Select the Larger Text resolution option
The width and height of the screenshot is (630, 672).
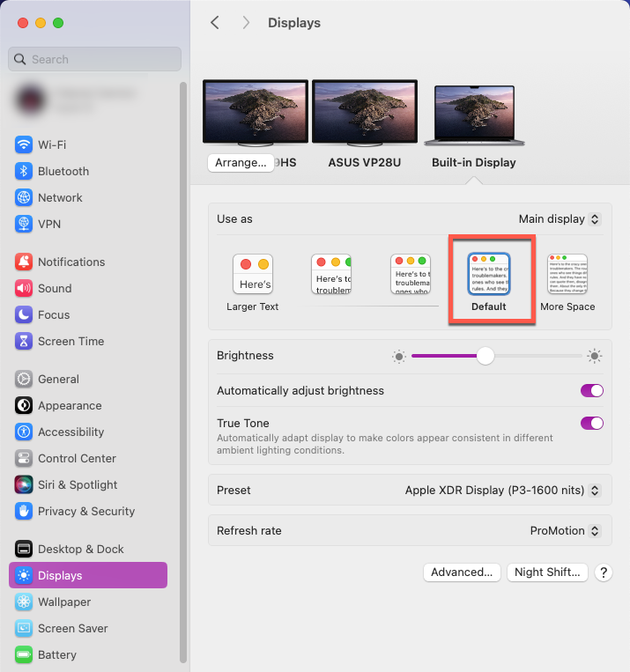click(253, 282)
